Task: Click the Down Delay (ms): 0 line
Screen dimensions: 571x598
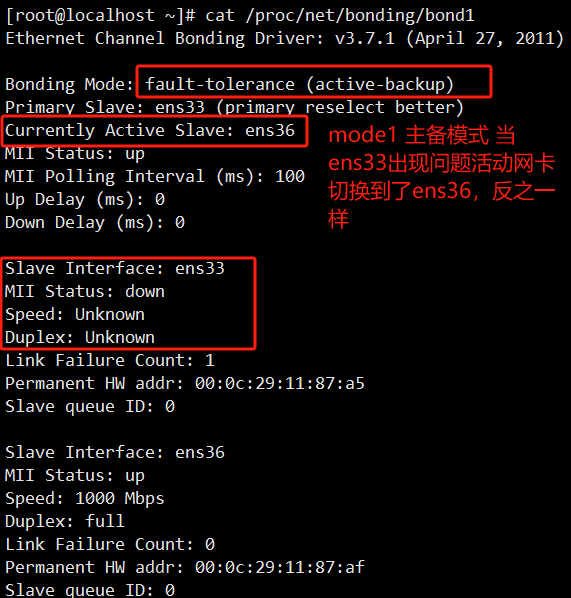Action: pos(95,223)
